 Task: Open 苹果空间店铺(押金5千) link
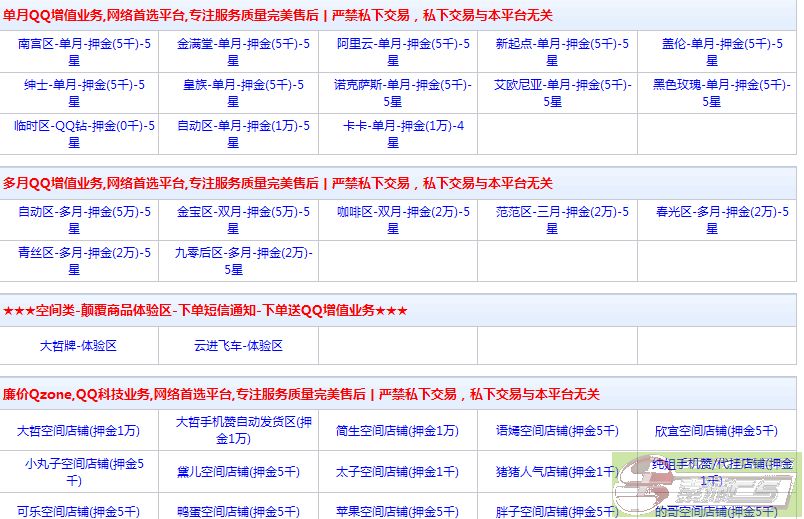point(397,511)
